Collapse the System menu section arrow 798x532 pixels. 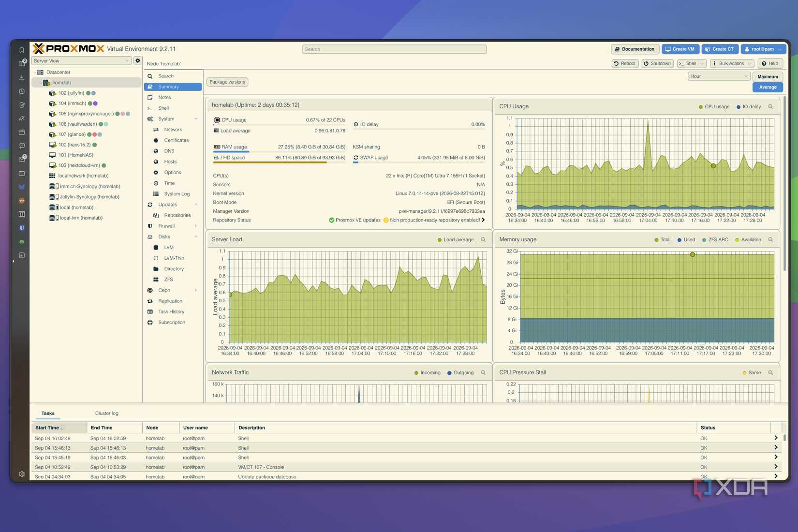[x=196, y=119]
